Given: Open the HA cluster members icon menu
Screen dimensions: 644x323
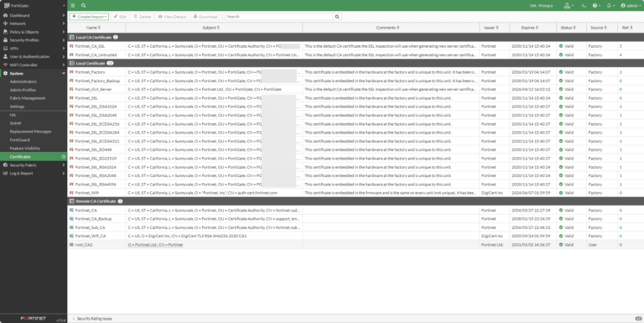Looking at the screenshot, I should pos(569,5).
